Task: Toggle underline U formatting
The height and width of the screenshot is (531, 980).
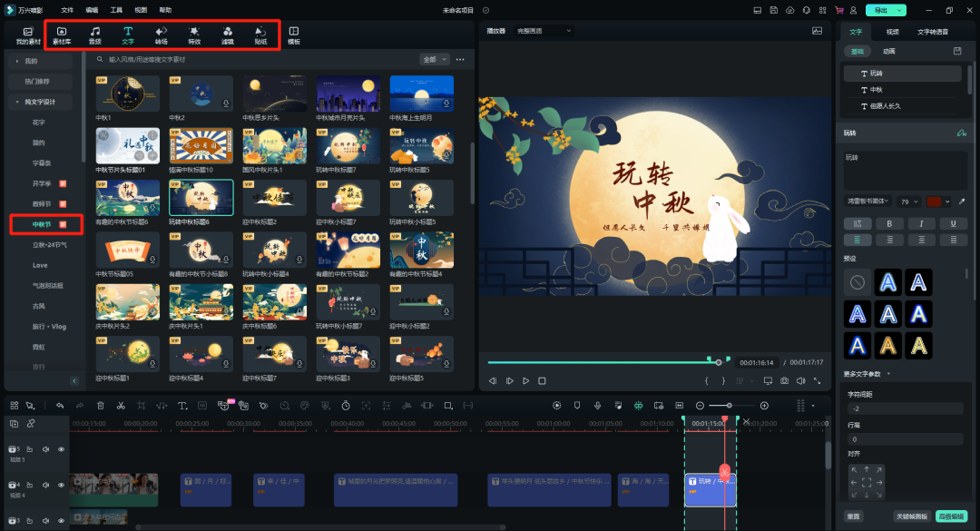Action: [x=953, y=223]
